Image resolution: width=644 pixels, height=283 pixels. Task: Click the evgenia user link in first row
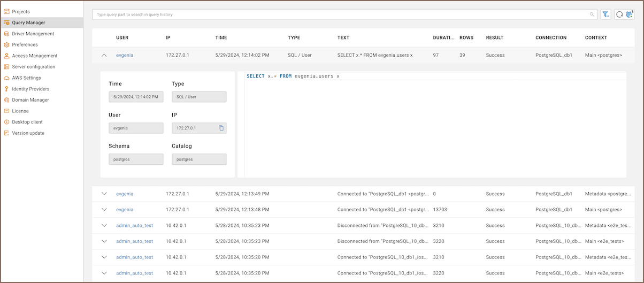point(125,55)
